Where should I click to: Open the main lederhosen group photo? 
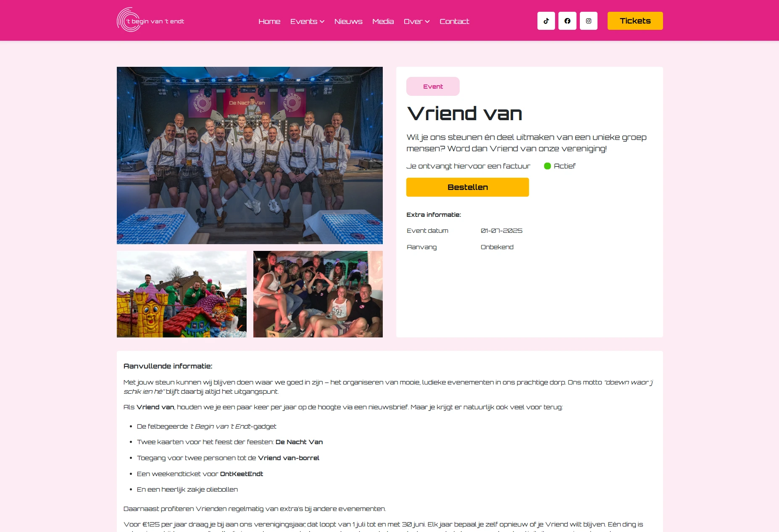click(x=250, y=155)
